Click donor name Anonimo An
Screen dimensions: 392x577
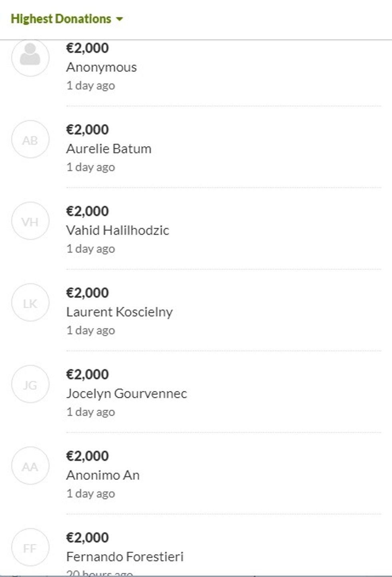click(x=103, y=475)
